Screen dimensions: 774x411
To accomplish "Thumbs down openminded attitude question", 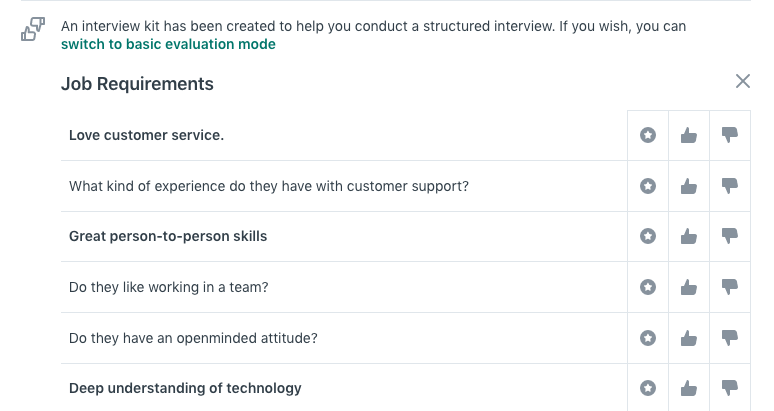I will point(730,338).
